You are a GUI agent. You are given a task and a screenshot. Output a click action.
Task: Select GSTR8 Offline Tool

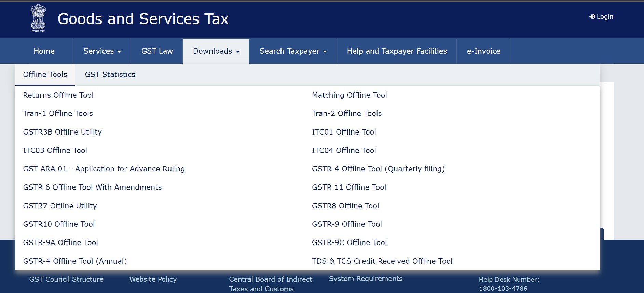345,206
